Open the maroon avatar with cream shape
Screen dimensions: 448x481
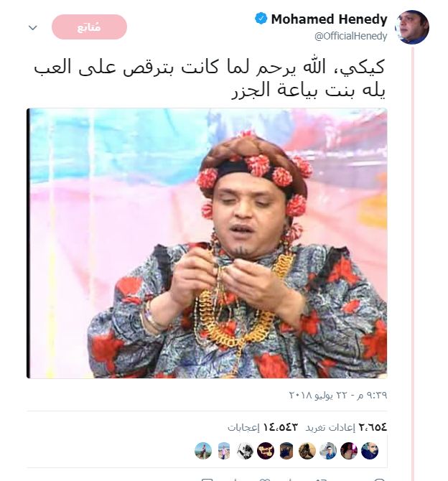pyautogui.click(x=266, y=451)
